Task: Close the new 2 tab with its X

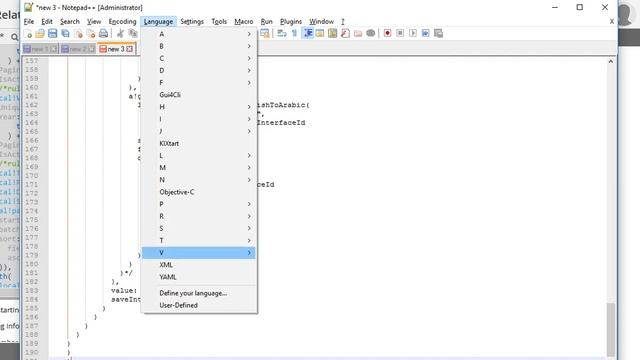Action: click(91, 49)
